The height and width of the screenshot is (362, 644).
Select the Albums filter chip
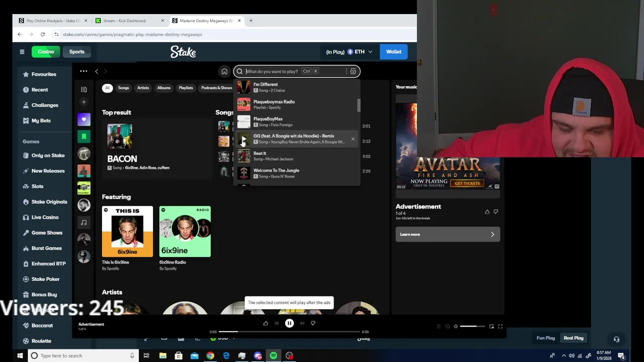coord(164,88)
